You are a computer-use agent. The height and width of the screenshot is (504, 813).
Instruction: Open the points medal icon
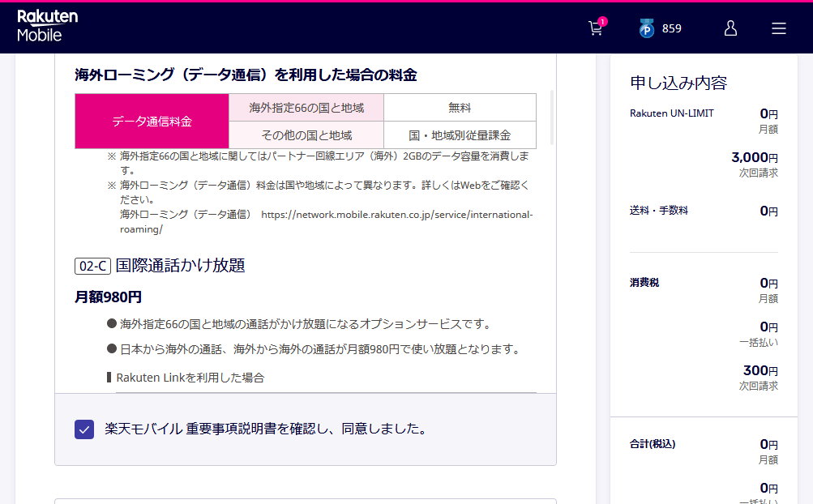tap(646, 28)
